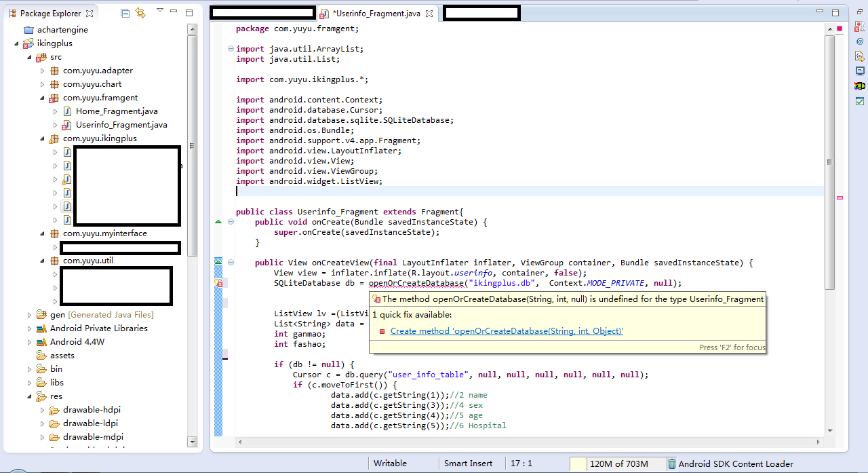Expand the res drawable-hdpi folder
Screen dimensions: 868x473
coord(42,410)
